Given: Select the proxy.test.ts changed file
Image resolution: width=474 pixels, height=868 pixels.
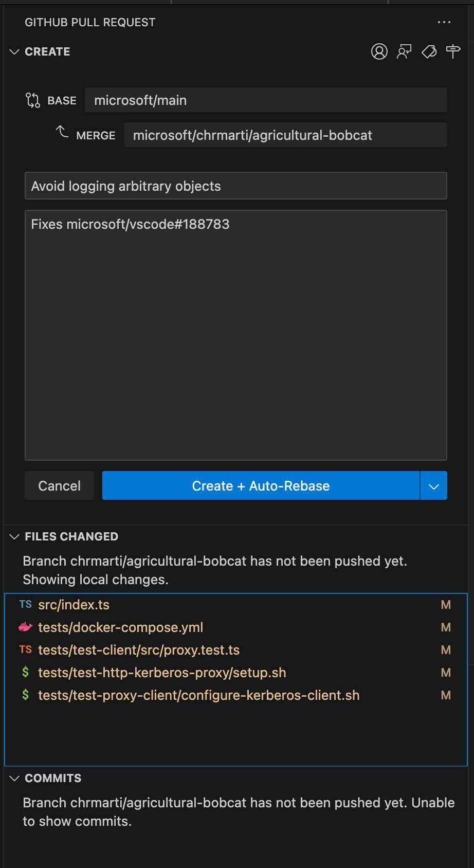Looking at the screenshot, I should (x=139, y=649).
